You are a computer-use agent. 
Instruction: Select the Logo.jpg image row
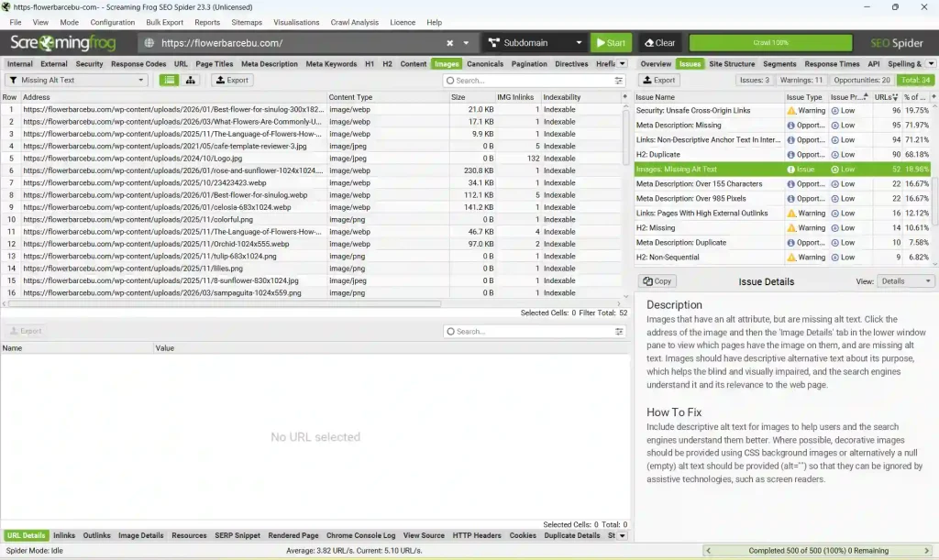tap(313, 159)
